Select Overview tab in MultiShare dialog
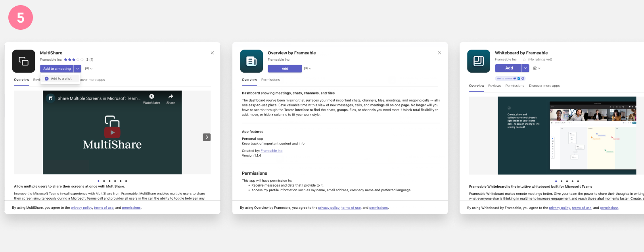 click(21, 80)
